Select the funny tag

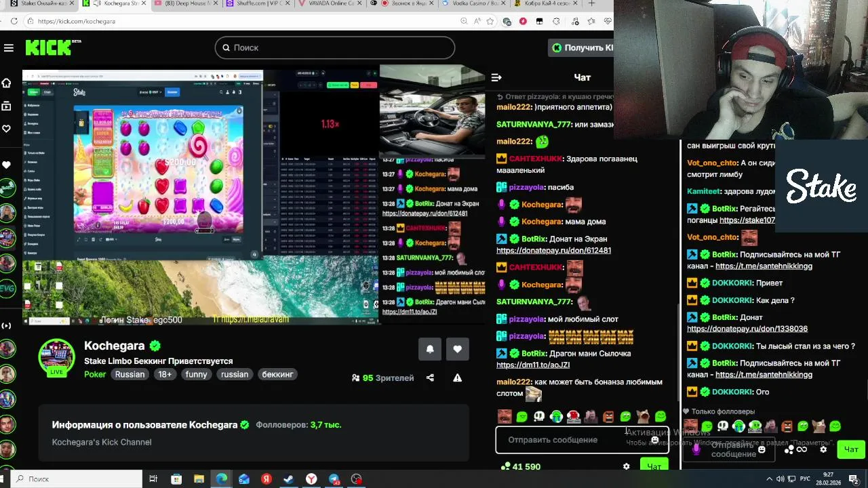(197, 374)
